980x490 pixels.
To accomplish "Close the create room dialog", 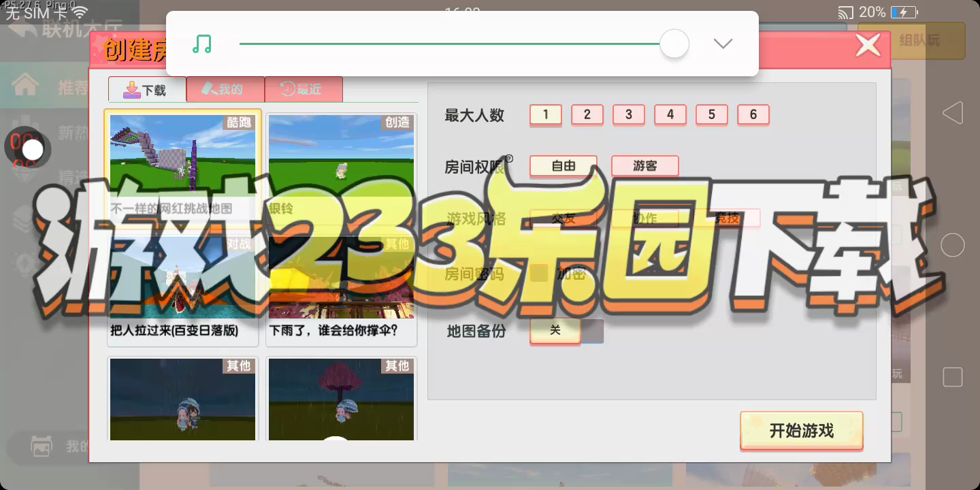I will pyautogui.click(x=868, y=46).
